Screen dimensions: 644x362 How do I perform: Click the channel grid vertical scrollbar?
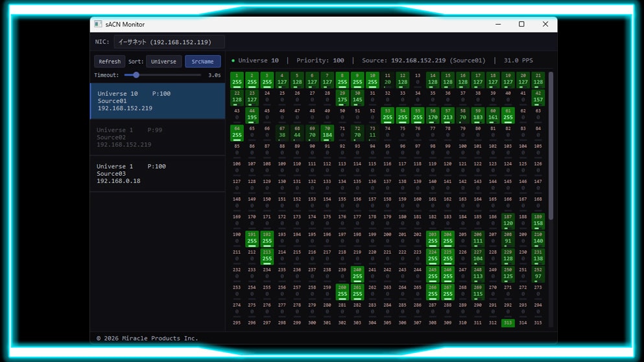(551, 146)
